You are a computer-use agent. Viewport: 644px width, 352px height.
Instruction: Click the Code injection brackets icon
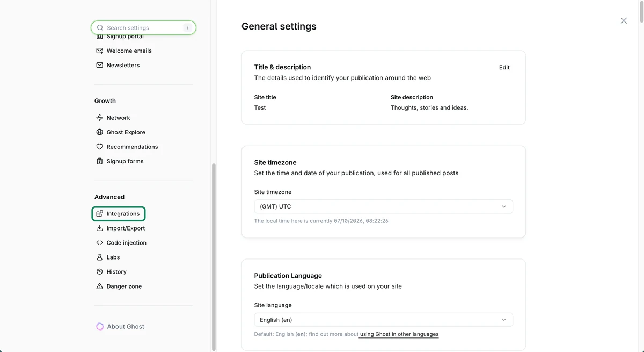(x=99, y=243)
